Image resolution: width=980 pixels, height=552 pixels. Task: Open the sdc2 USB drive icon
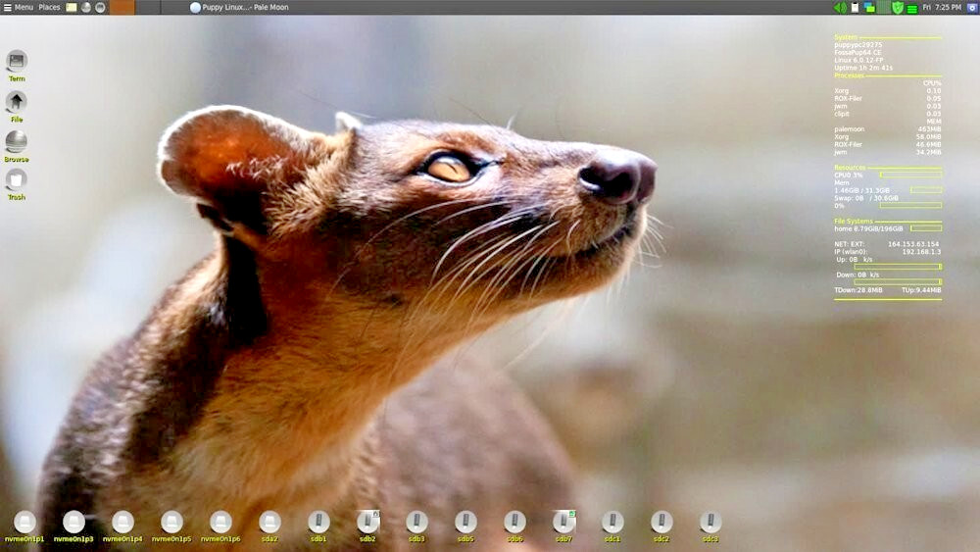[x=661, y=526]
